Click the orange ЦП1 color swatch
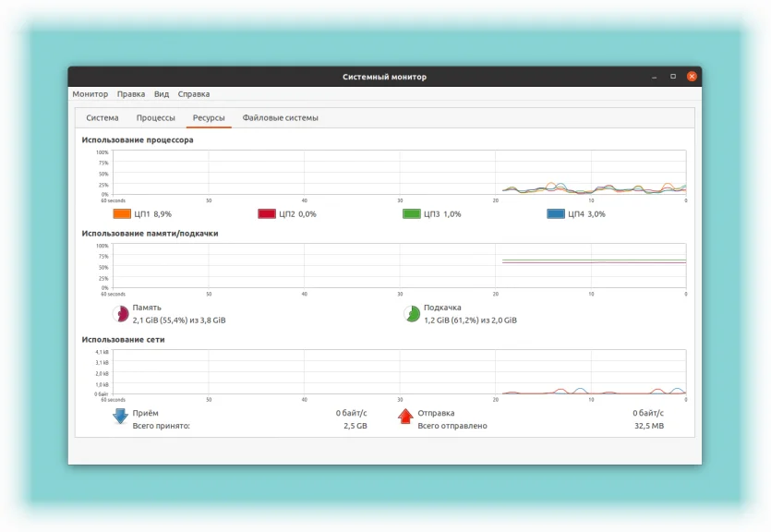This screenshot has width=771, height=532. point(122,214)
